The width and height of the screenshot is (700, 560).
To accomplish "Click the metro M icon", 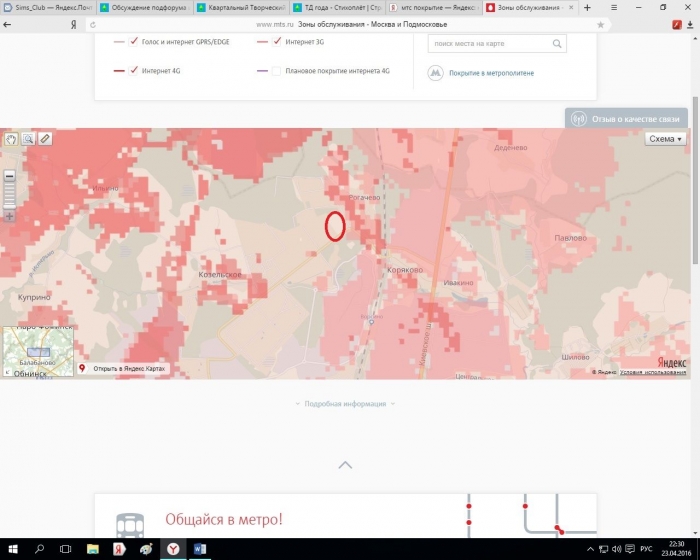I will tap(435, 73).
